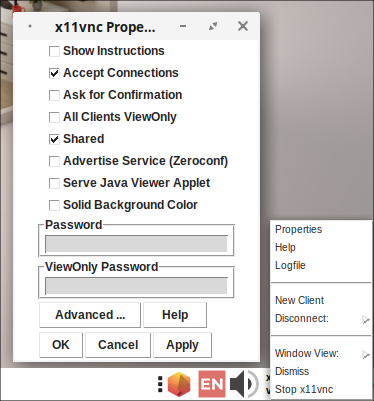
Task: Focus the Password input field
Action: (x=136, y=244)
